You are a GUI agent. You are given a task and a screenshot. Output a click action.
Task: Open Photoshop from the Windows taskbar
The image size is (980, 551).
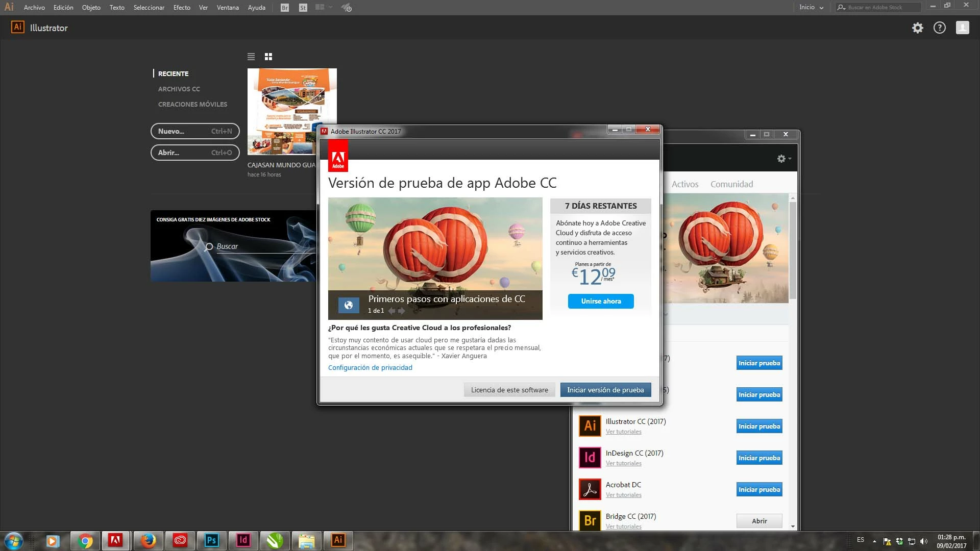tap(211, 540)
